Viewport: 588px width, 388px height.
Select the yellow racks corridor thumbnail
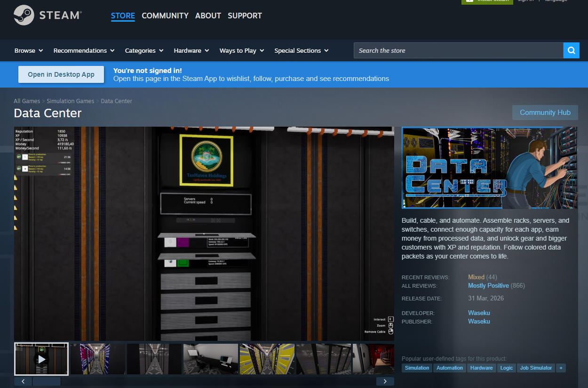click(267, 359)
